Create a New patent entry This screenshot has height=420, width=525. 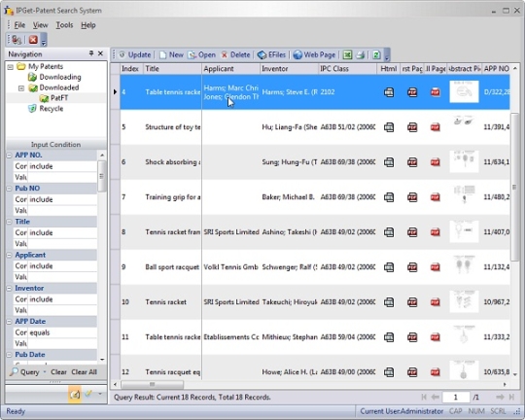171,54
